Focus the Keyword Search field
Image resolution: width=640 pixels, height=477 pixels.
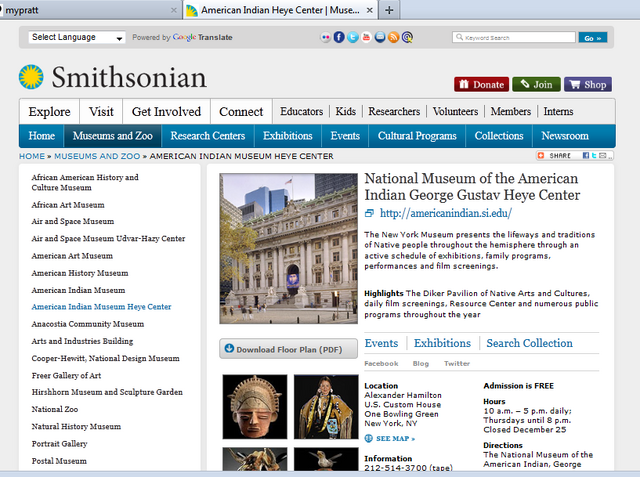(x=514, y=38)
